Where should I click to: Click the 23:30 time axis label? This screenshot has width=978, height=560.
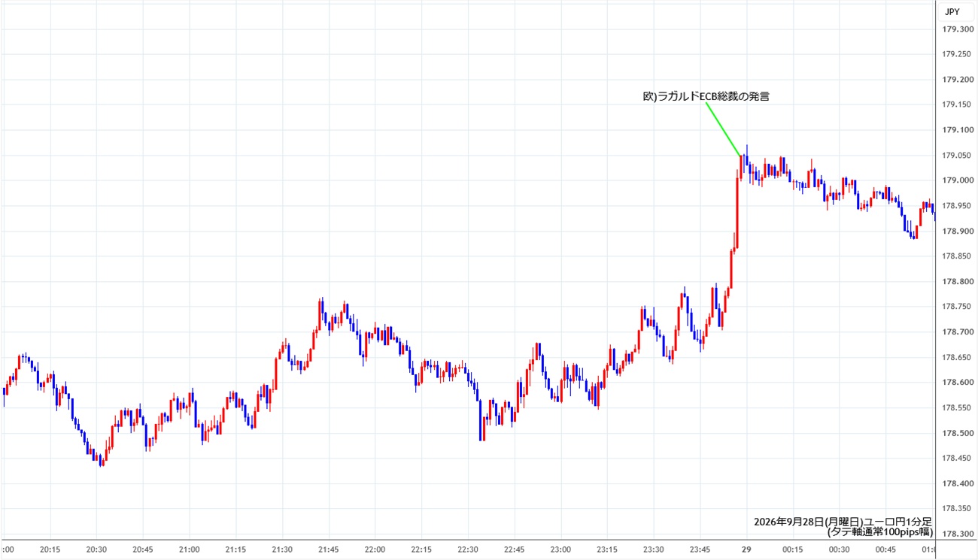[x=653, y=550]
